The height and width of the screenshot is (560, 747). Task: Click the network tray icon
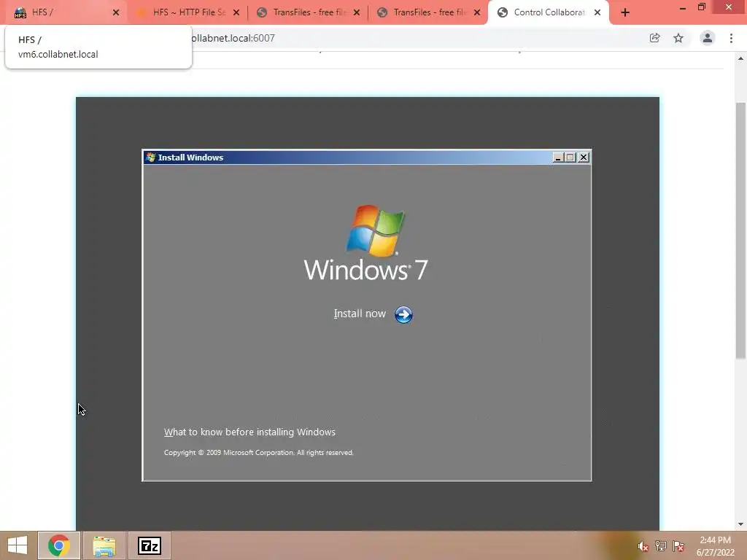[x=661, y=546]
